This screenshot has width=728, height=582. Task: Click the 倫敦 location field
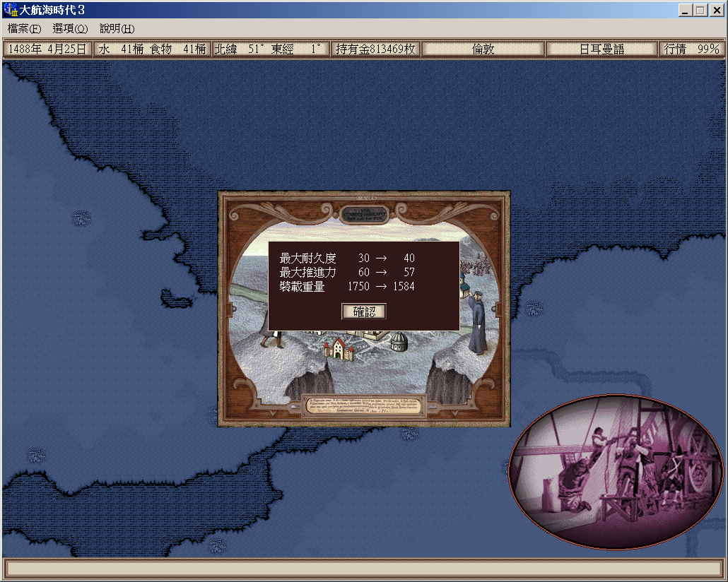point(483,49)
